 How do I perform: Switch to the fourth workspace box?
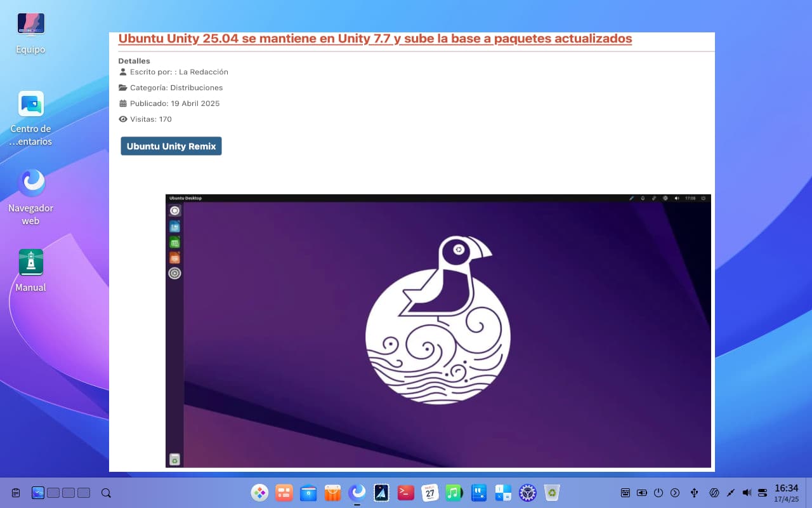pos(84,493)
